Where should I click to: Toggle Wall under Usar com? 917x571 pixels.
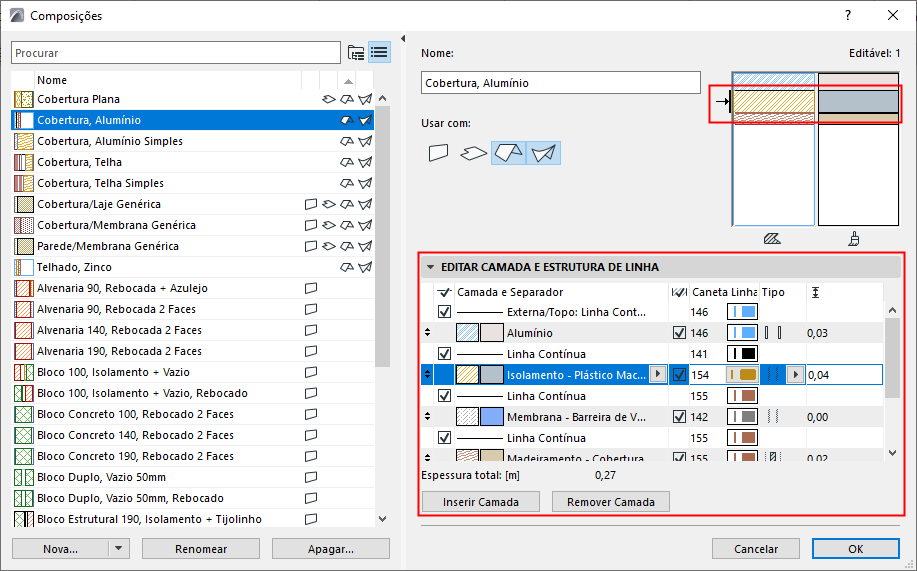[439, 153]
